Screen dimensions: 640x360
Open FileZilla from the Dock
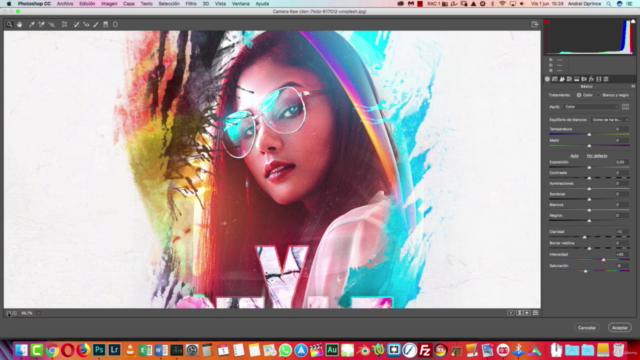pyautogui.click(x=425, y=350)
